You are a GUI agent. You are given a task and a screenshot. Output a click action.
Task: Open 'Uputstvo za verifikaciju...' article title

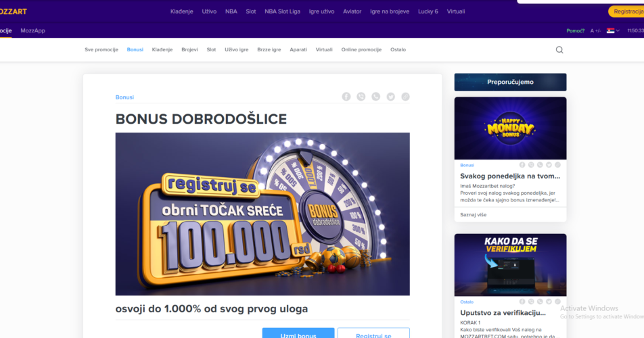pos(503,312)
